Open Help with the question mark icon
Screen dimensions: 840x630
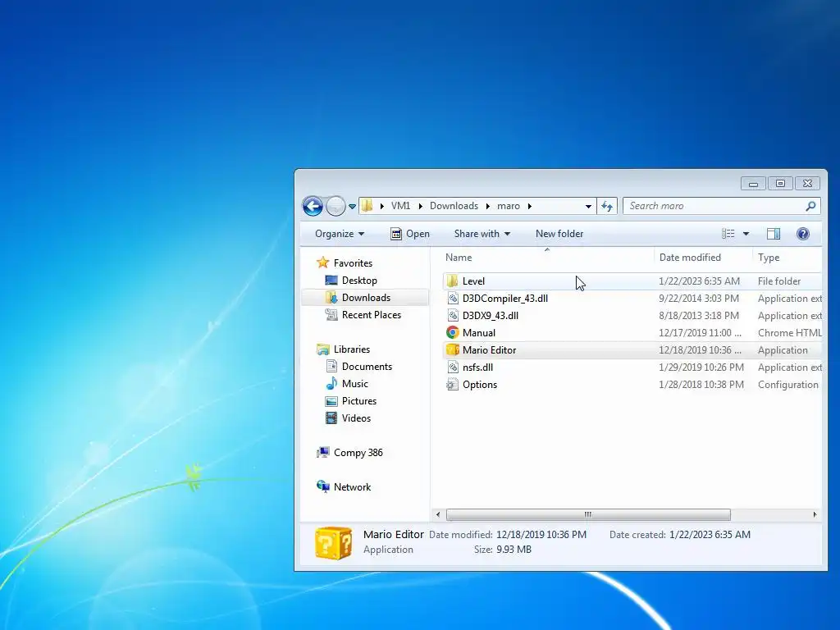(802, 234)
